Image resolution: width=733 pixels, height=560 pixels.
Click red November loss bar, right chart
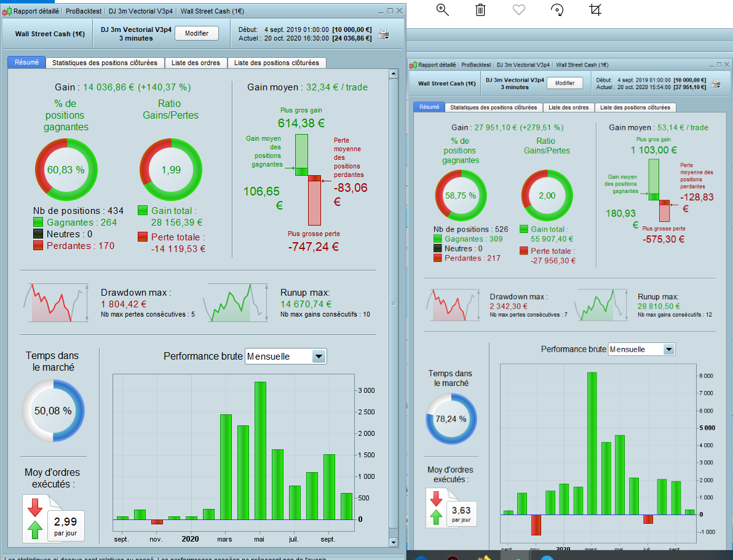(x=536, y=525)
